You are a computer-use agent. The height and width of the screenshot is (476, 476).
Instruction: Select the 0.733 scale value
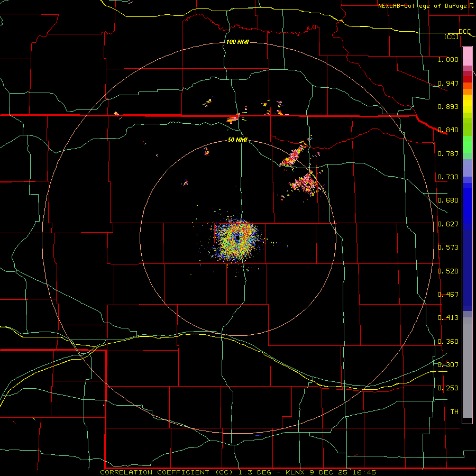coord(448,177)
